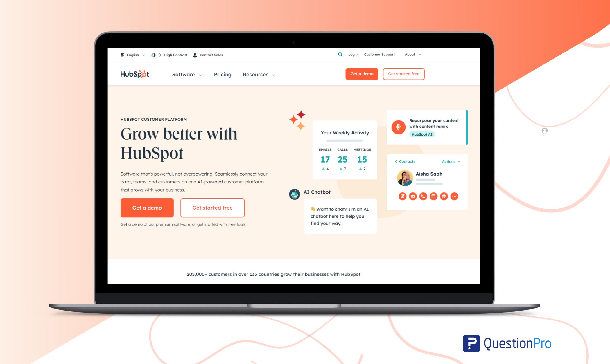Expand the Software dropdown menu

click(x=187, y=75)
